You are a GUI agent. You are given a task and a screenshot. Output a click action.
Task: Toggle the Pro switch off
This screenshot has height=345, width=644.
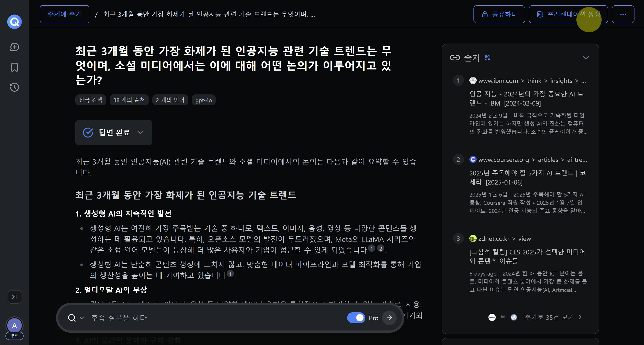[356, 318]
